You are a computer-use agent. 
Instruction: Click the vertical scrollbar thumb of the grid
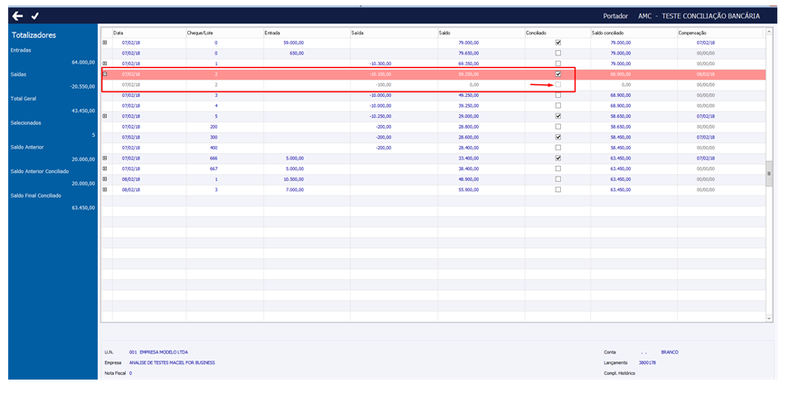[x=769, y=173]
